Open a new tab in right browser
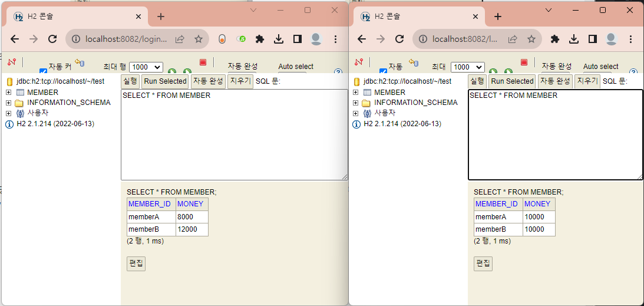 (498, 17)
